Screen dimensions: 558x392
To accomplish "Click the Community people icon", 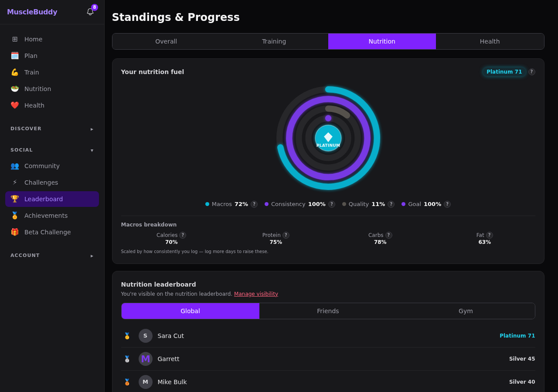I will coord(15,166).
